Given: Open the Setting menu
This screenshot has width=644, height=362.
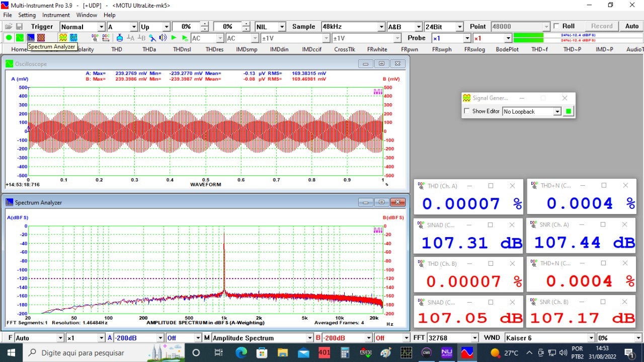Looking at the screenshot, I should point(27,15).
